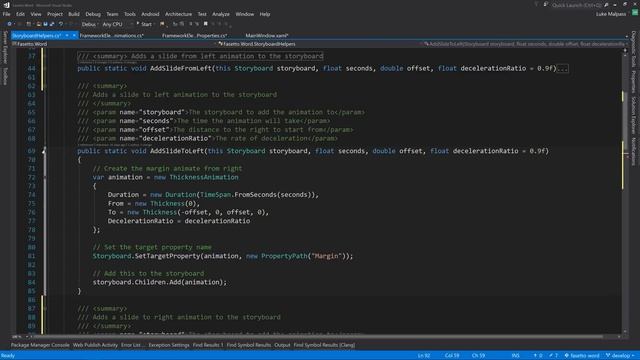The image size is (640, 360).
Task: Click the feedback icon beside Quick Launch
Action: click(545, 5)
